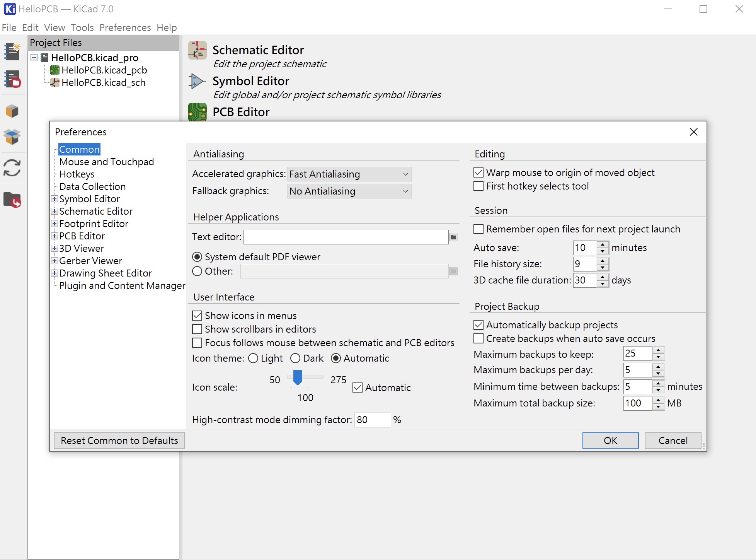Increase Auto save minutes spinner
756x560 pixels.
pyautogui.click(x=603, y=244)
